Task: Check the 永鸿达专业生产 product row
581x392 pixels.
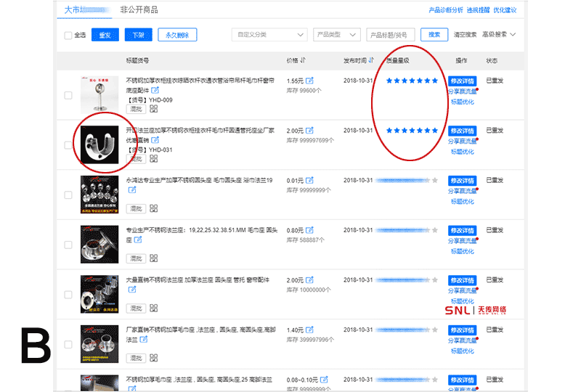Action: [x=68, y=195]
